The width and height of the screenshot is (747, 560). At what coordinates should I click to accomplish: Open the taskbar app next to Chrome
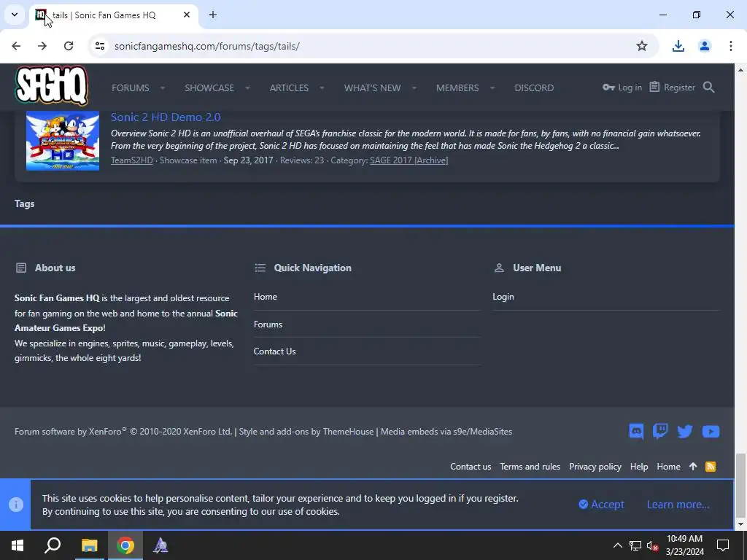tap(160, 545)
